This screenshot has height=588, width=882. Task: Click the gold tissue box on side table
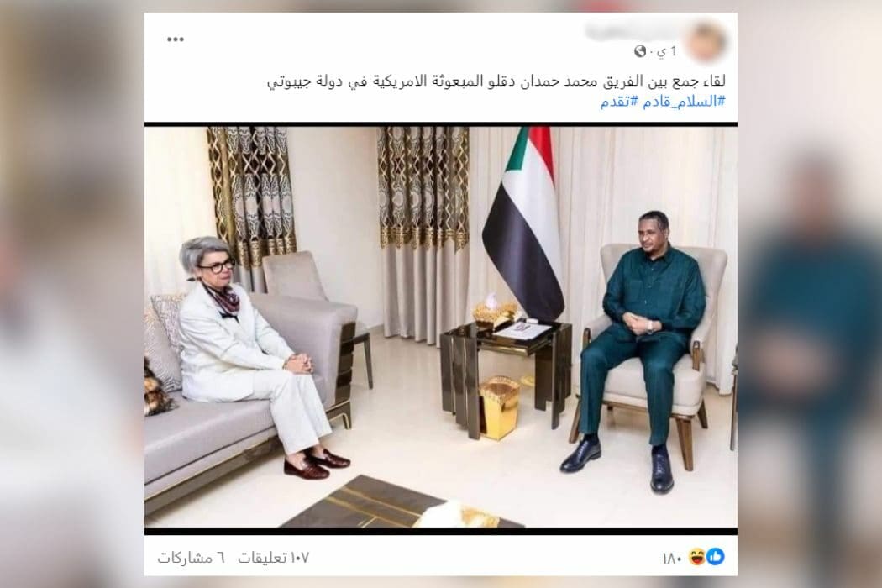(496, 312)
